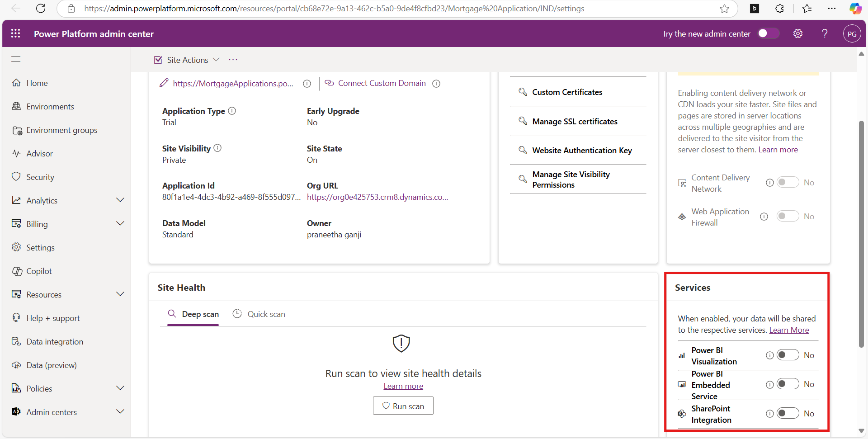The image size is (868, 439).
Task: Open the app launcher waffle icon
Action: coord(16,33)
